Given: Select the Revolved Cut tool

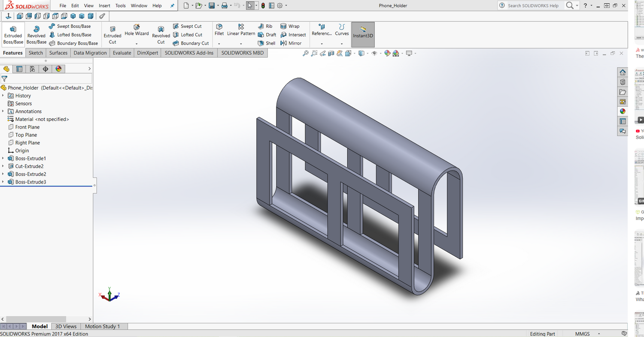Looking at the screenshot, I should 161,34.
